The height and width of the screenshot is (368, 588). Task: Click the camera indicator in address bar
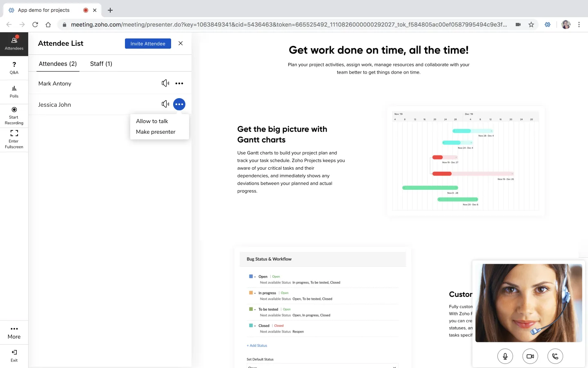(x=518, y=25)
